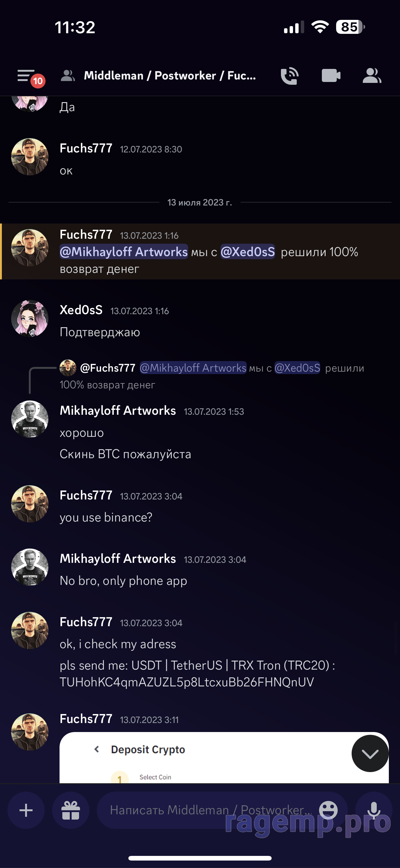This screenshot has width=400, height=868.
Task: Open channel list hamburger menu
Action: [x=26, y=76]
